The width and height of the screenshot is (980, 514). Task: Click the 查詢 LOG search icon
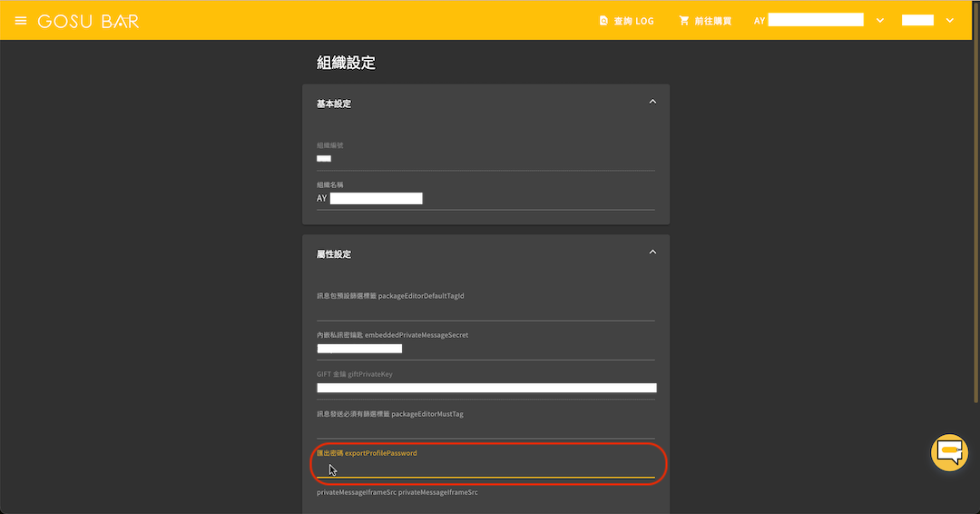click(603, 21)
